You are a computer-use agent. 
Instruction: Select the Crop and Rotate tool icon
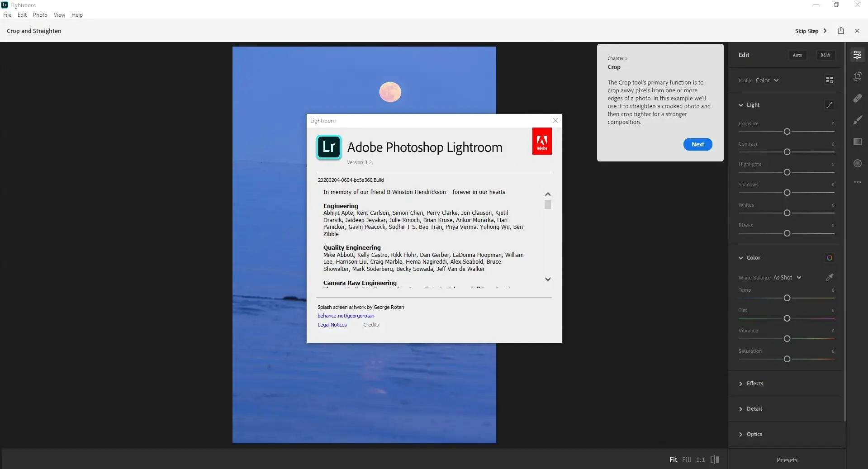[857, 76]
